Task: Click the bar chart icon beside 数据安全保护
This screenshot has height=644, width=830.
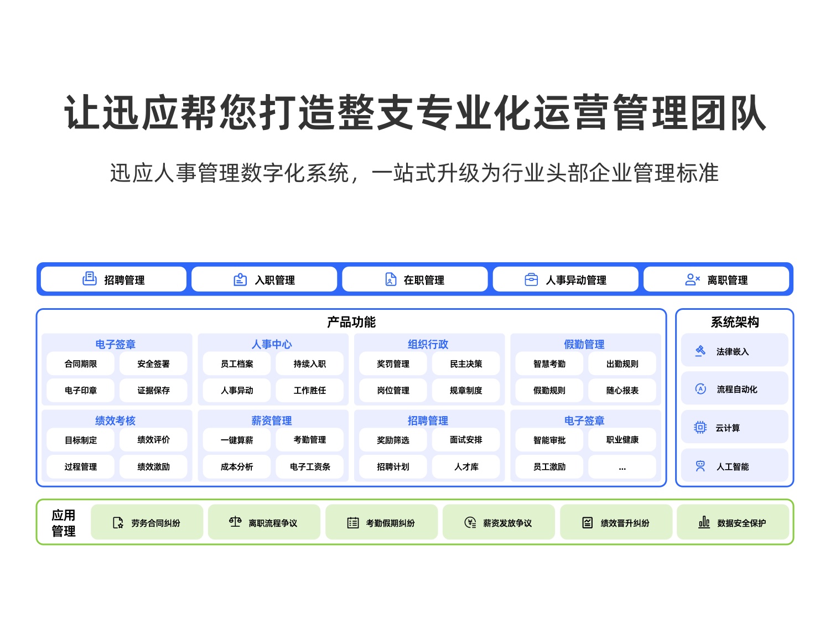Action: click(x=704, y=522)
